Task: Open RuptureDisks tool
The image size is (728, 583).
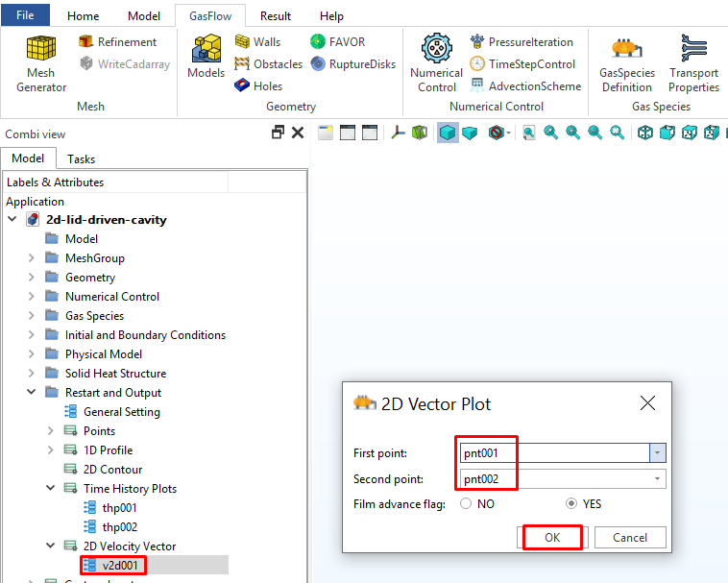Action: (352, 64)
